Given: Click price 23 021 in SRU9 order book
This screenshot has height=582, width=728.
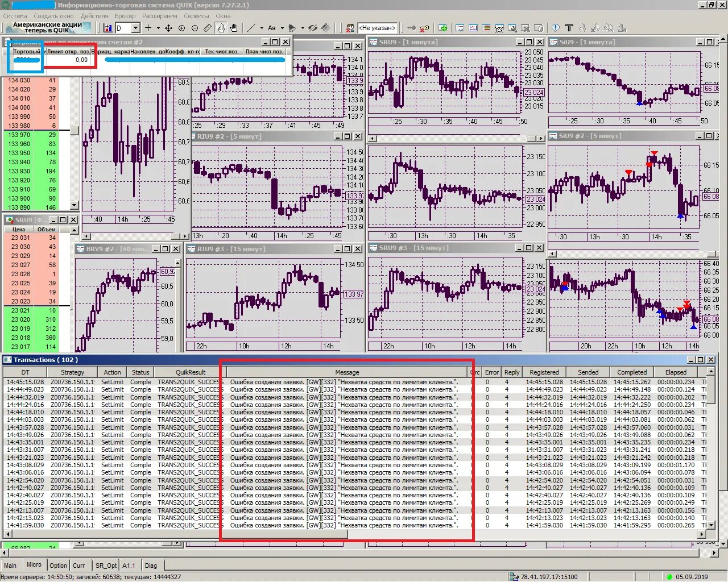Looking at the screenshot, I should click(20, 310).
